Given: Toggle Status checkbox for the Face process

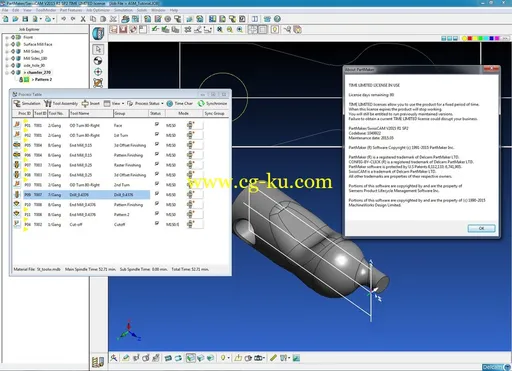Looking at the screenshot, I should click(157, 124).
